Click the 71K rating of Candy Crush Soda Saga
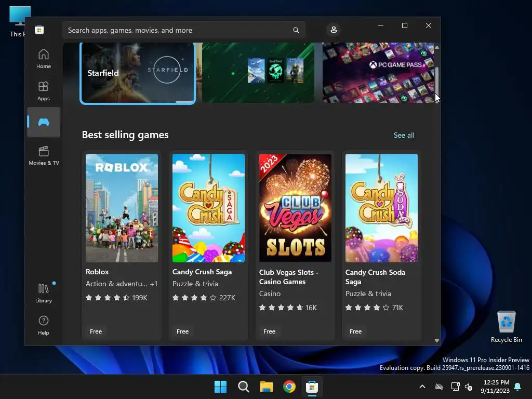This screenshot has width=532, height=399. coord(374,308)
